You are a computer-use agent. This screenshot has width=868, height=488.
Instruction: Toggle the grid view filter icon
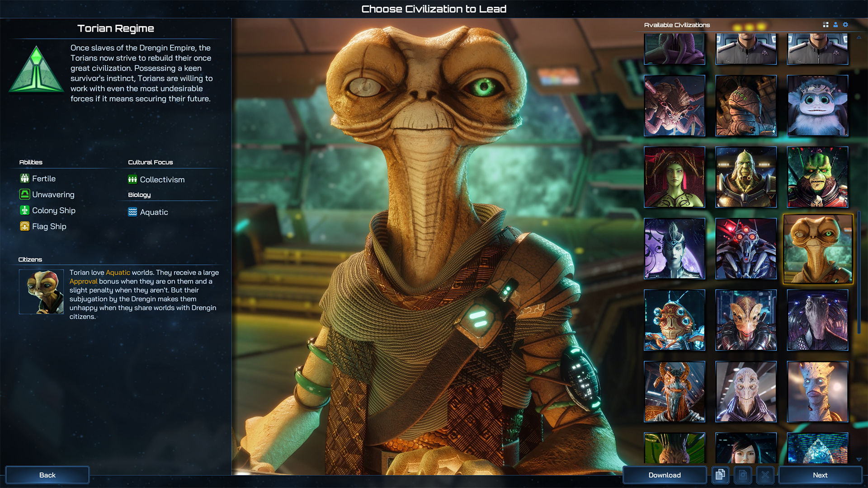click(826, 25)
